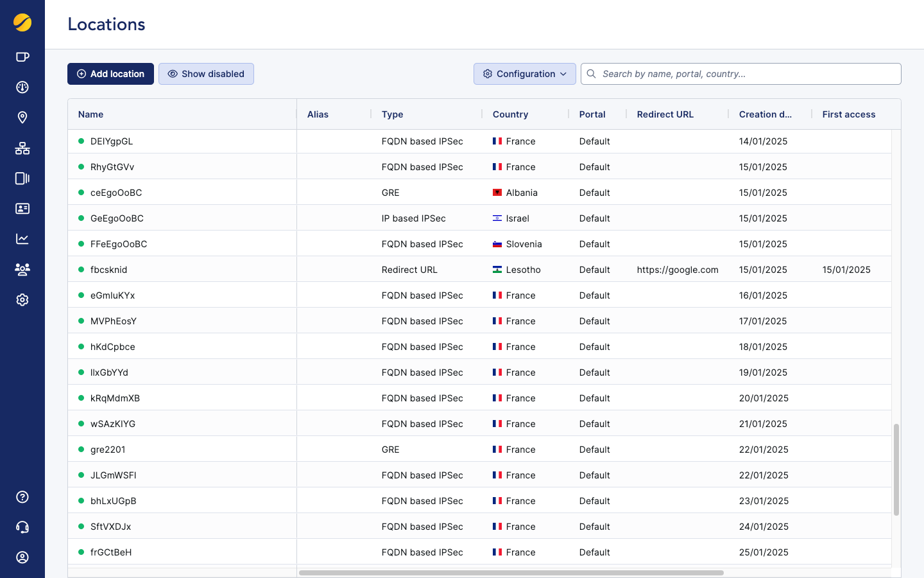Open the user account profile icon
Screen dimensions: 924x578
coord(22,557)
